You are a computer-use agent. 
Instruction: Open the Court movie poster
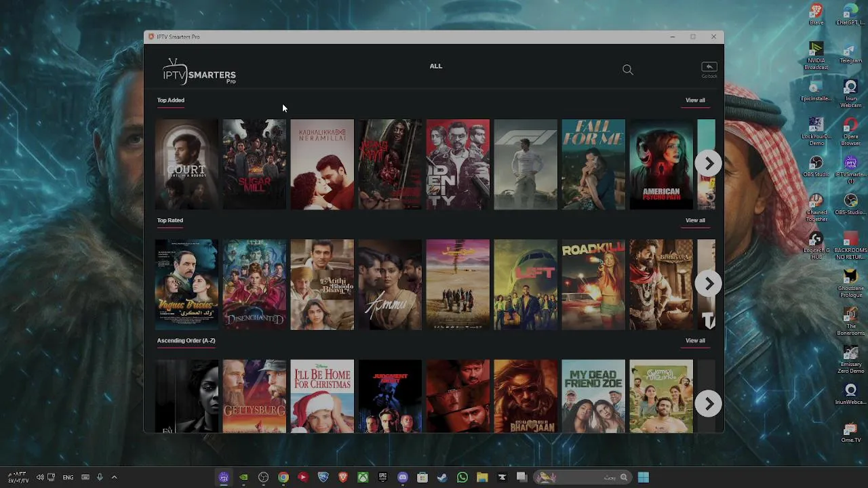tap(186, 164)
